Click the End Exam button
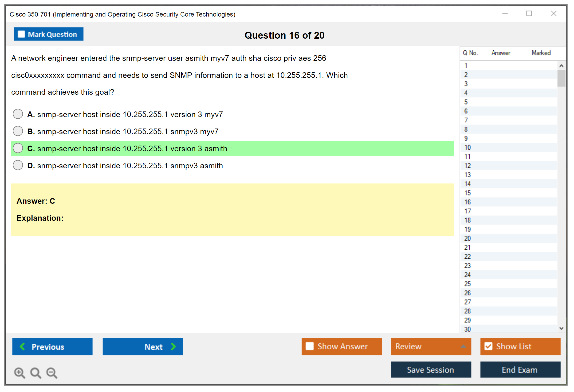Image resolution: width=574 pixels, height=392 pixels. pos(520,370)
